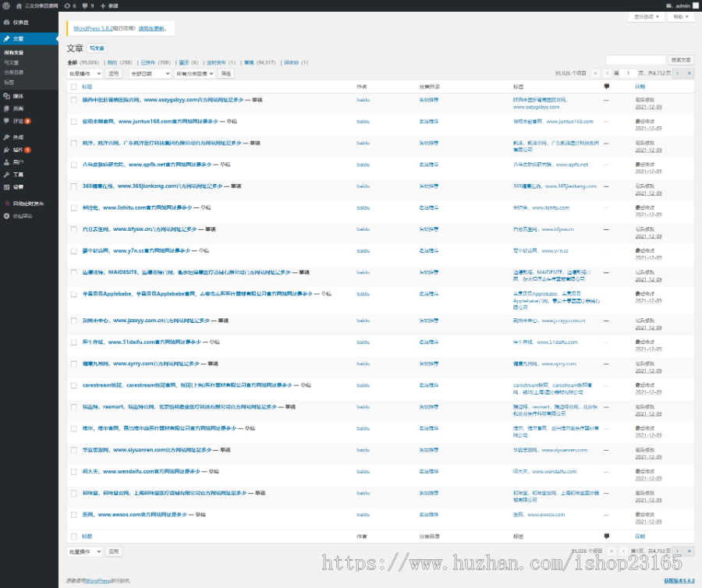Open the www.wendaifu.com post title
The image size is (702, 588).
[x=141, y=472]
